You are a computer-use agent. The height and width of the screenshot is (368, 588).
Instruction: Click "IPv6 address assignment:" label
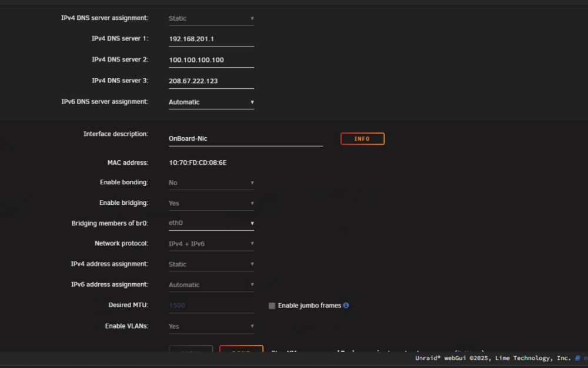pyautogui.click(x=109, y=284)
